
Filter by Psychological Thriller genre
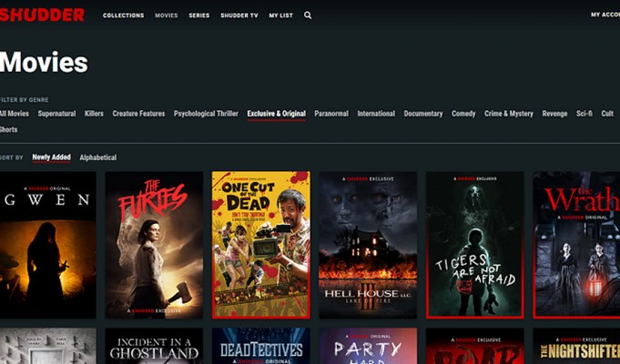click(x=206, y=114)
